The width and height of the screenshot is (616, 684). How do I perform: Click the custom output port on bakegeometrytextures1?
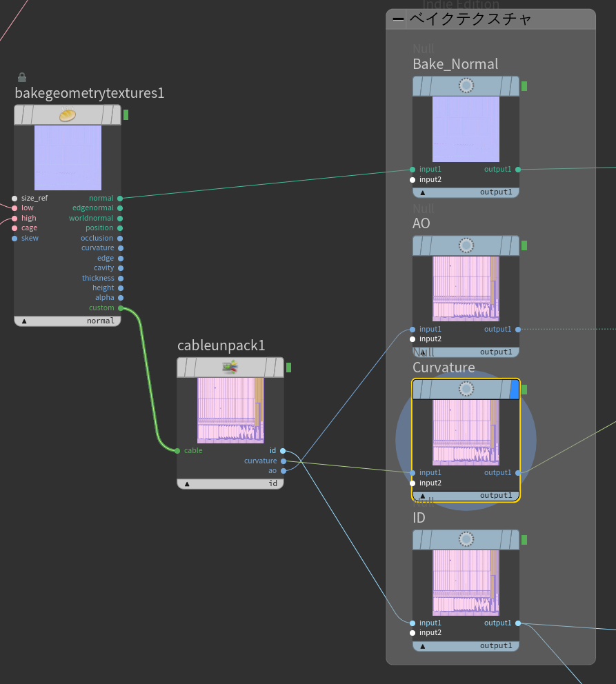[x=121, y=308]
